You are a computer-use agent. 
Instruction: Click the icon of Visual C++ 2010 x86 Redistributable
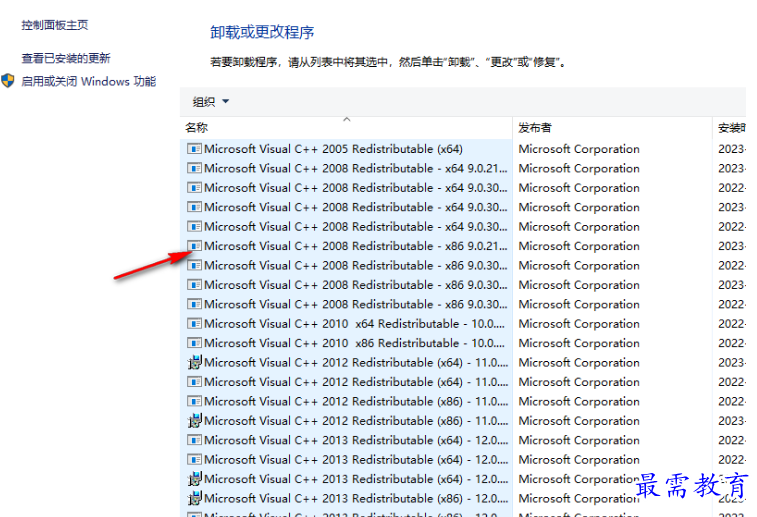click(194, 343)
